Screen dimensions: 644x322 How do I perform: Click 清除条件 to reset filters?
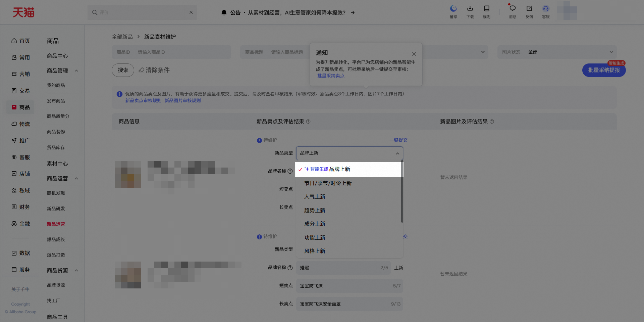tap(154, 70)
